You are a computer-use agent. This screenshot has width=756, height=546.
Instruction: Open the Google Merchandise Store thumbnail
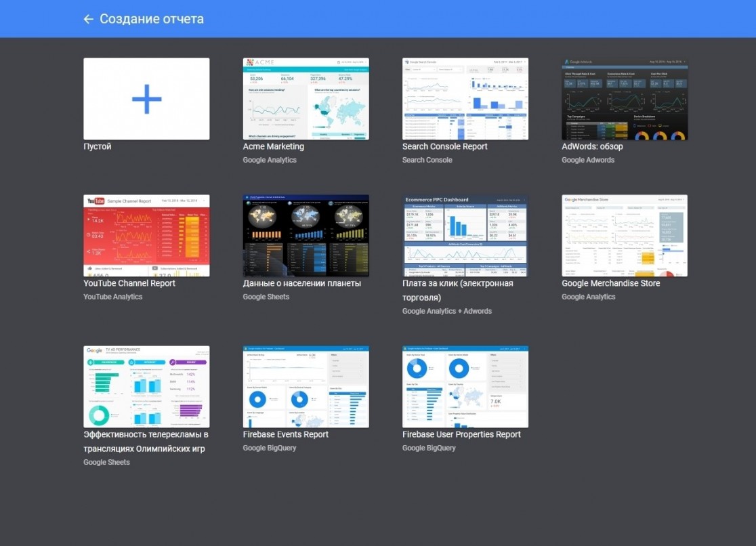(x=625, y=235)
